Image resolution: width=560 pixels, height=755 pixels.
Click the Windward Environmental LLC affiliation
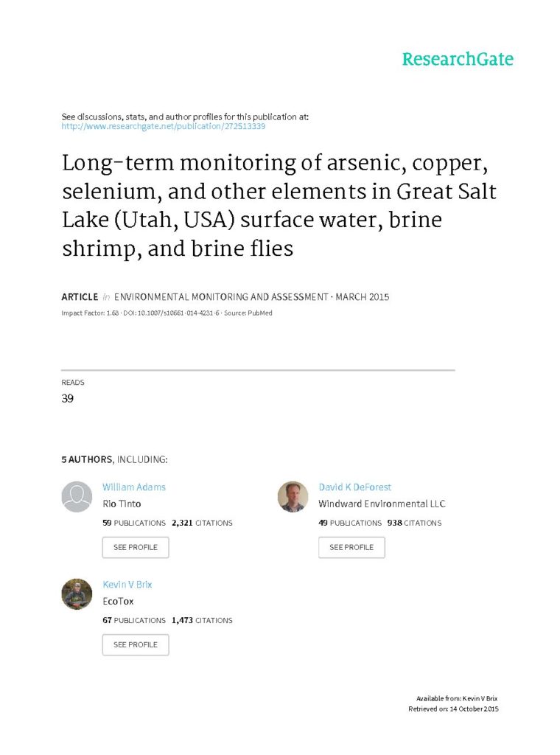tap(382, 504)
